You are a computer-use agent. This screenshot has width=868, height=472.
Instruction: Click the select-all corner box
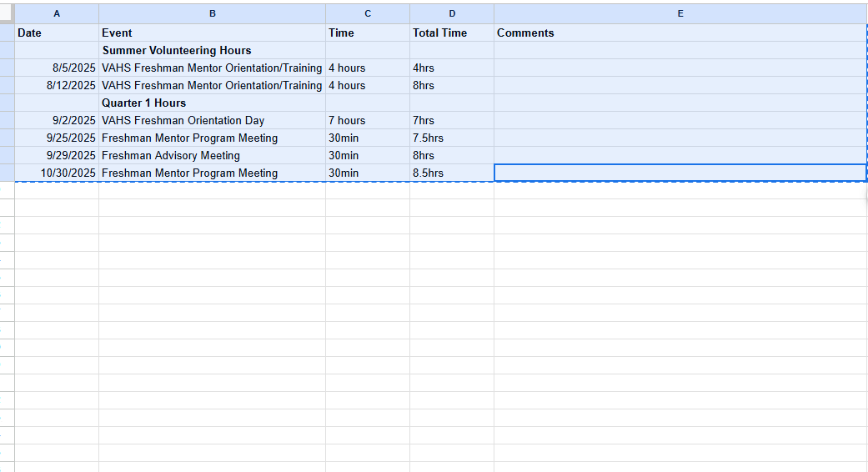pos(7,14)
